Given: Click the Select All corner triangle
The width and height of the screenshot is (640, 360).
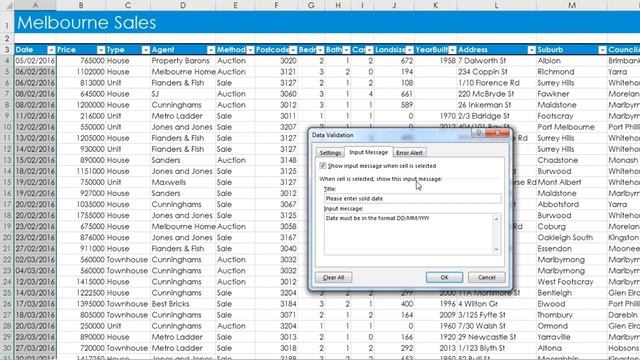Looking at the screenshot, I should click(7, 5).
